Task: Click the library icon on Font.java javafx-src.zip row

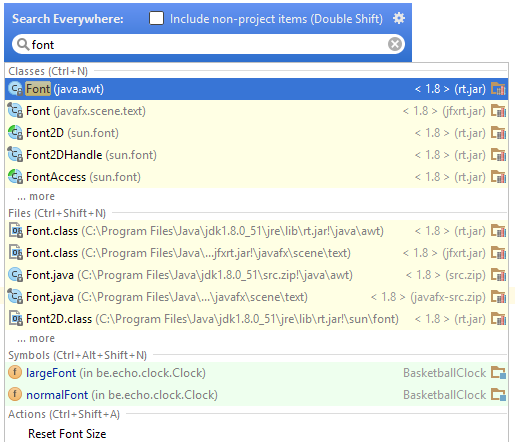Action: [498, 297]
